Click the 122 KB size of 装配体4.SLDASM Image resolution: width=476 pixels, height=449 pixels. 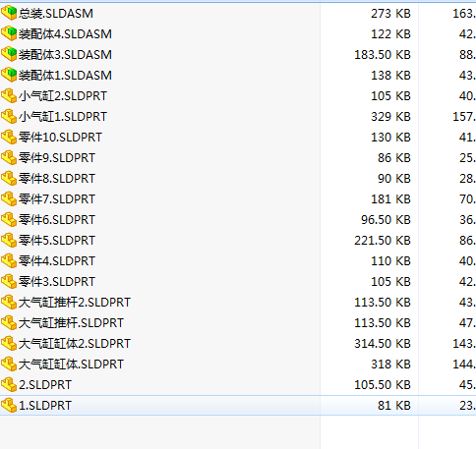[x=390, y=34]
